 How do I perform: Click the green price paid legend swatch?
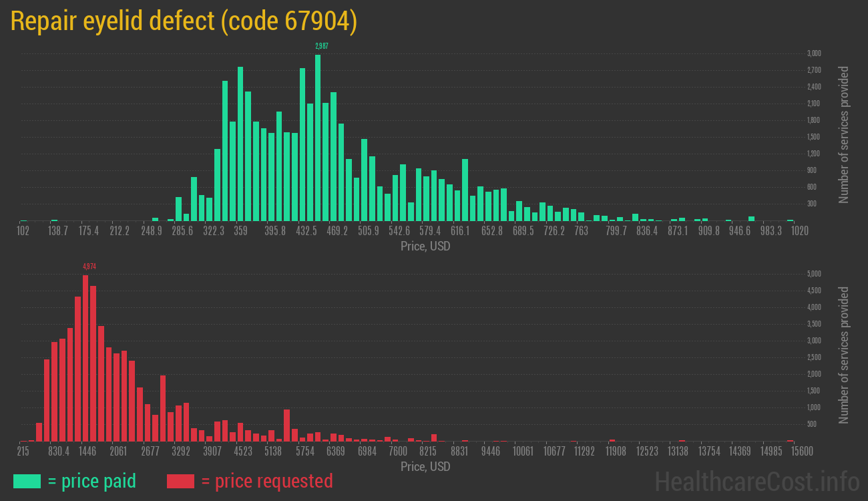pos(27,481)
